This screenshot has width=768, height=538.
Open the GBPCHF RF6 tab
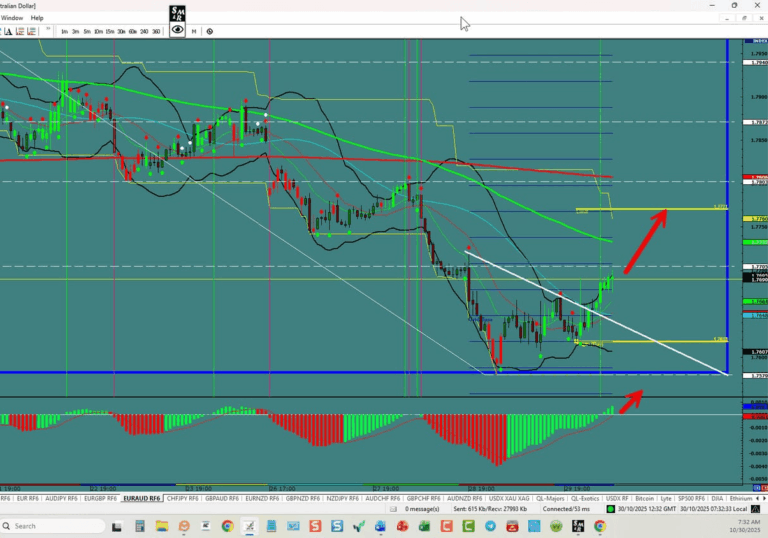[423, 498]
